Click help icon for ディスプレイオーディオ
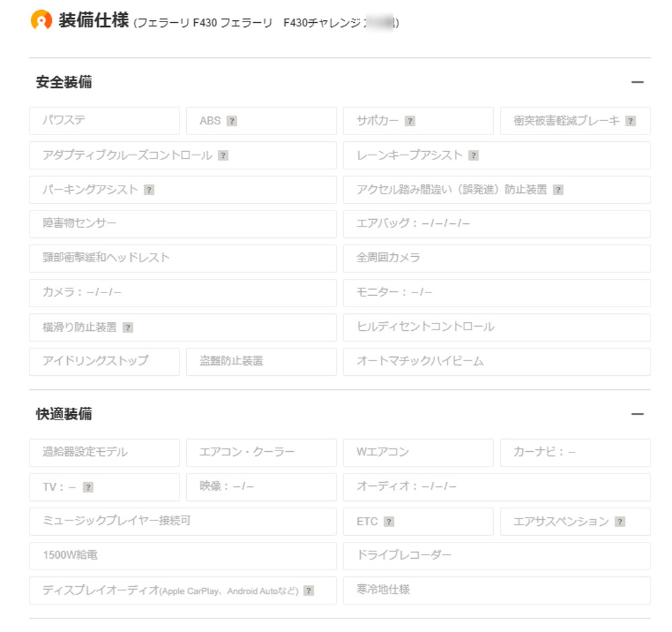Screen dimensions: 672x632 308,591
